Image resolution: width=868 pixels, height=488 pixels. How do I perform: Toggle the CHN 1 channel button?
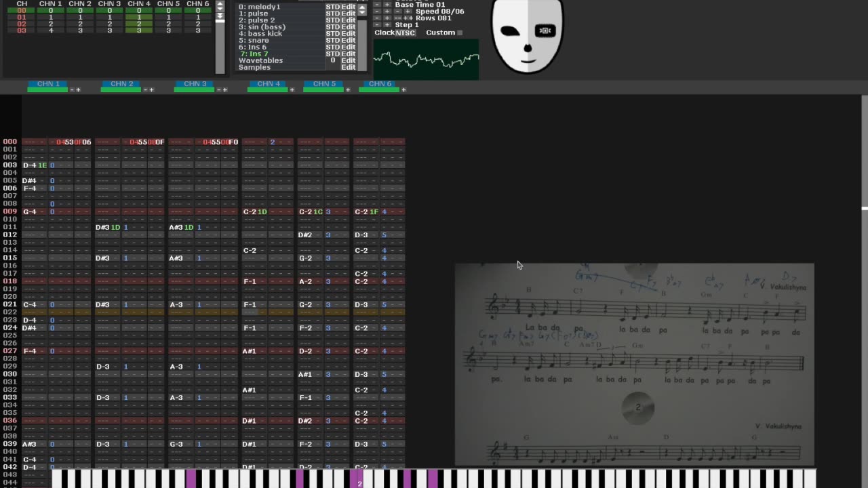point(48,83)
